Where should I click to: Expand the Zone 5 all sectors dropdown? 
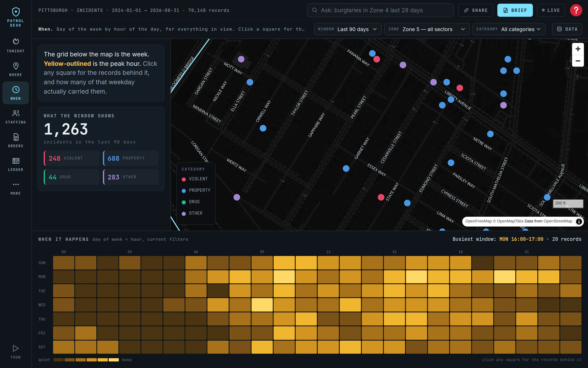pyautogui.click(x=427, y=29)
